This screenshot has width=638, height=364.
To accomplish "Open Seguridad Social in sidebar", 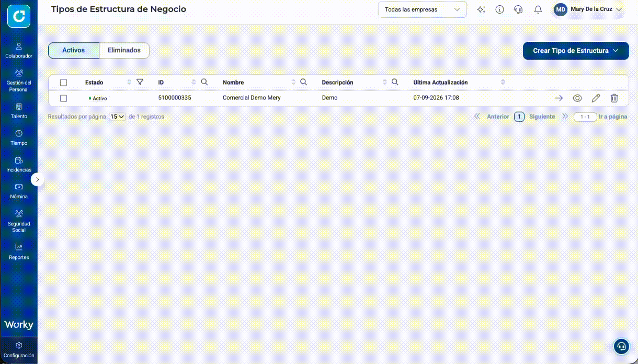I will coord(19,221).
